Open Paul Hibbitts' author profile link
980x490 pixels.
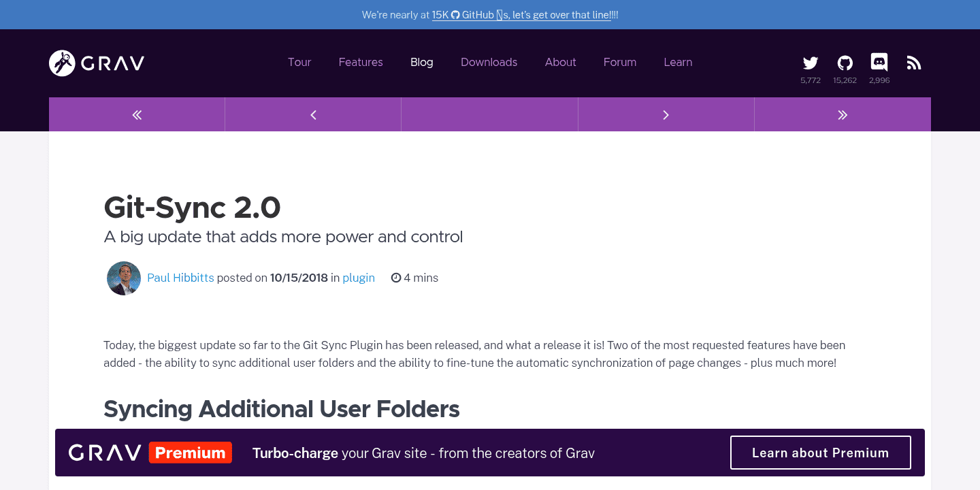pyautogui.click(x=180, y=278)
